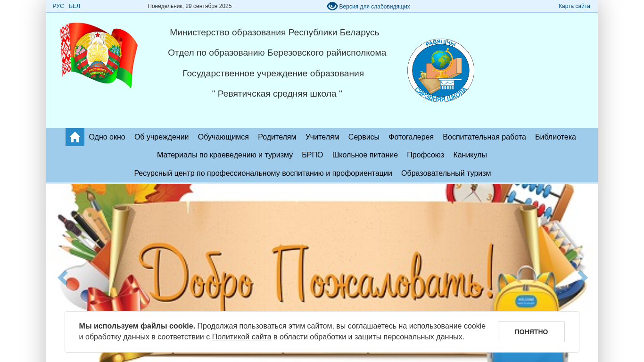Viewport: 644px width, 362px height.
Task: Select Обучающимся in the navigation
Action: (223, 137)
